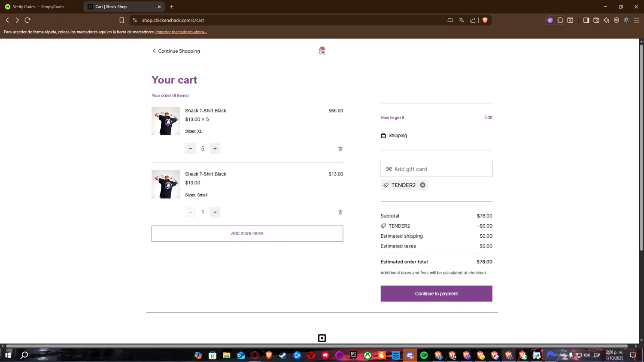Open Windows taskbar search

pos(24,355)
